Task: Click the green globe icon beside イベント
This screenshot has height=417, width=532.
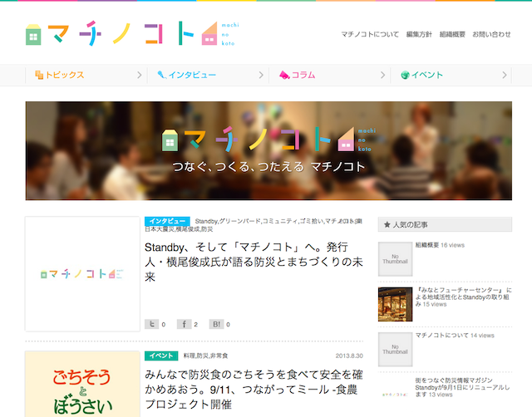Action: tap(405, 75)
